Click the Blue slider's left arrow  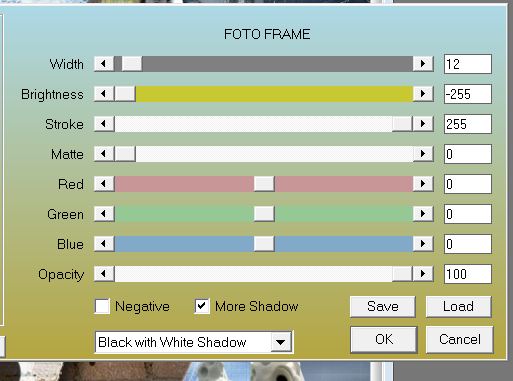104,244
